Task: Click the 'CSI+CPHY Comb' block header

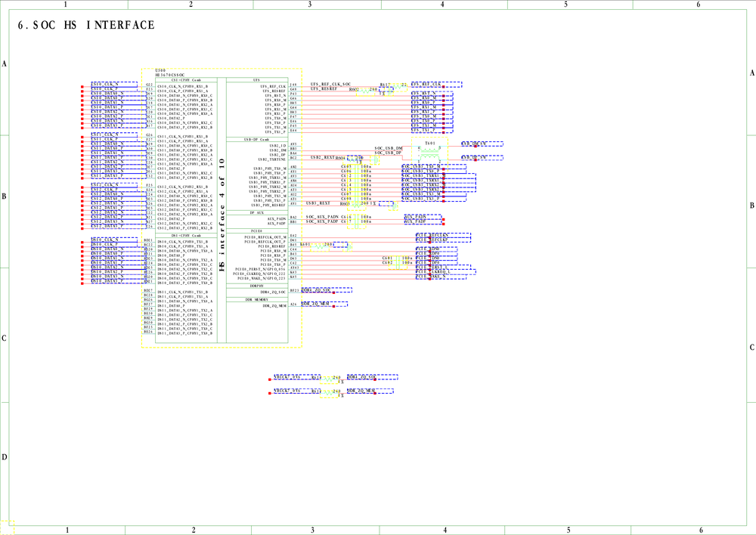Action: [186, 80]
